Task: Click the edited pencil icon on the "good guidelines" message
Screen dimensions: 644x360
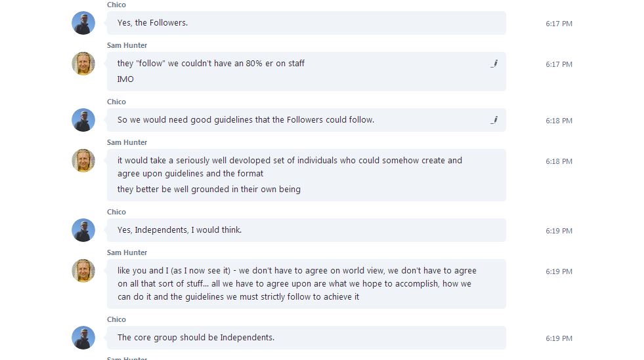Action: click(x=494, y=120)
